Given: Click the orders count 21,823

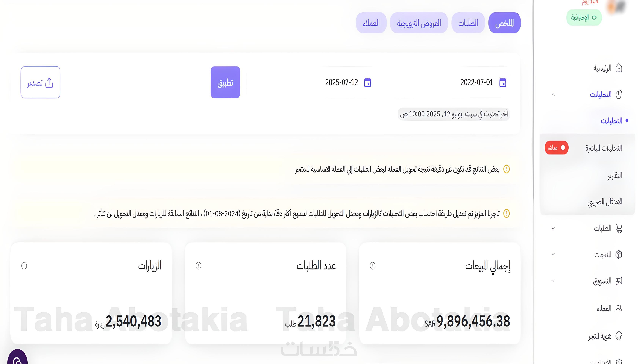Looking at the screenshot, I should point(316,321).
